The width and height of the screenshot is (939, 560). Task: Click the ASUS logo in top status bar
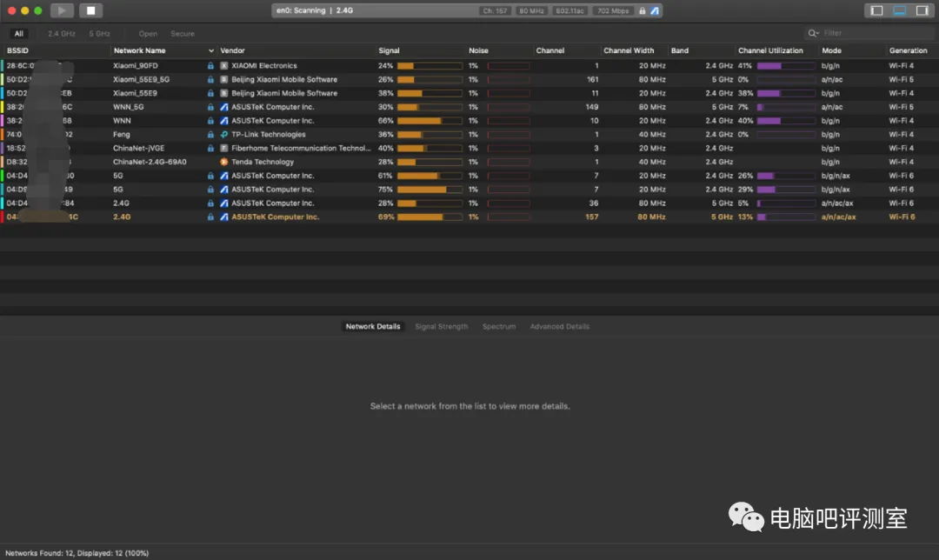click(x=655, y=10)
